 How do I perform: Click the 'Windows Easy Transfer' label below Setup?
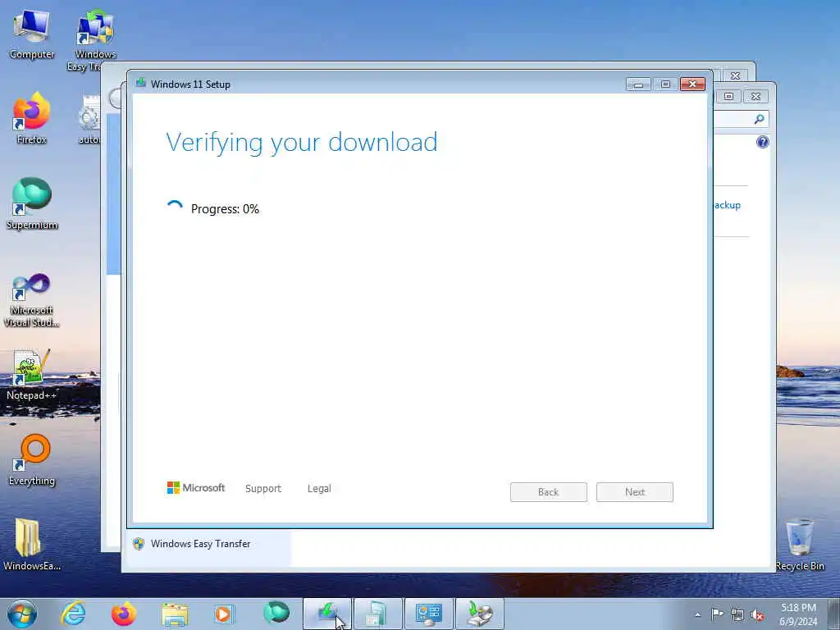(x=200, y=544)
